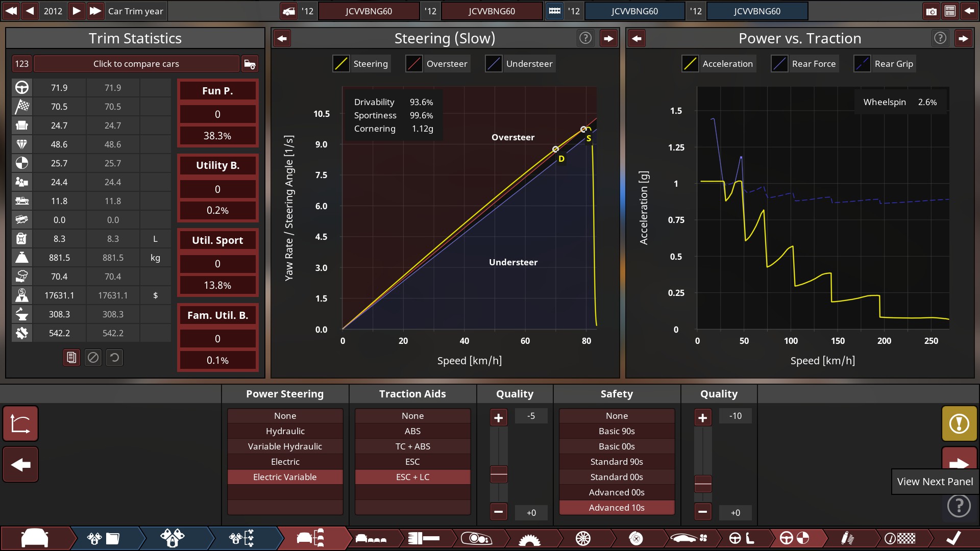This screenshot has width=980, height=551.
Task: Show previous graph before Power vs. Traction
Action: click(636, 38)
